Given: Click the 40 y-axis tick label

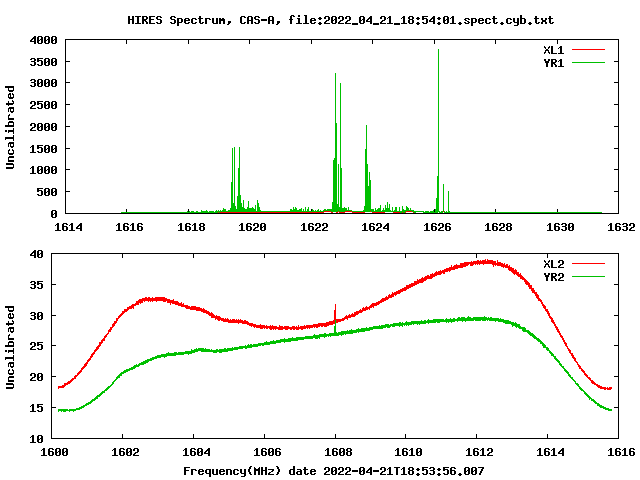Looking at the screenshot, I should 36,254.
